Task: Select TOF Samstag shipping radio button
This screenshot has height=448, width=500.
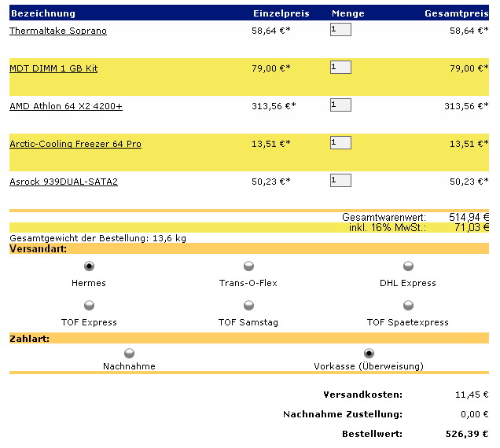Action: tap(248, 306)
